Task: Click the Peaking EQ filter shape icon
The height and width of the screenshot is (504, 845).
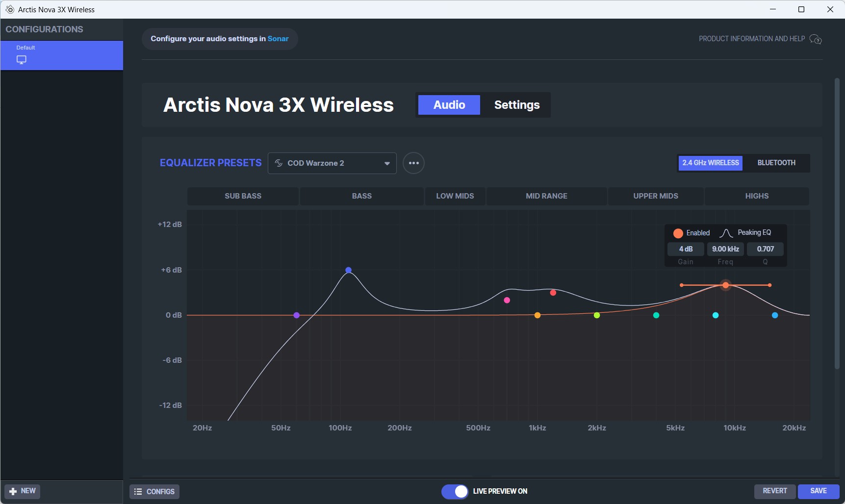Action: (x=726, y=233)
